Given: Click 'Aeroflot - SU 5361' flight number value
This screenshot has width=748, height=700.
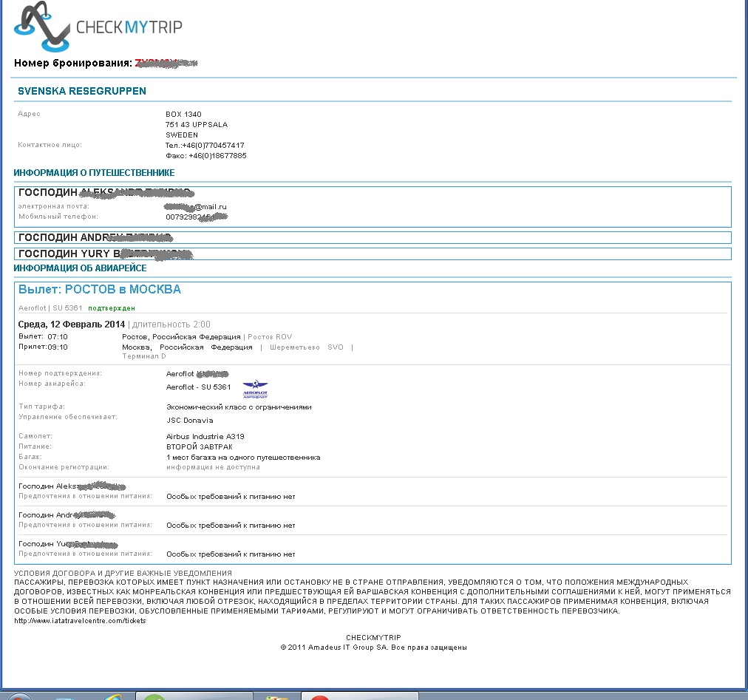Looking at the screenshot, I should [x=198, y=387].
